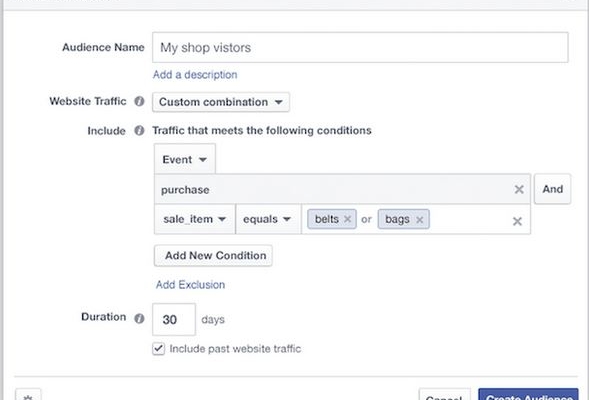Open the equals operator dropdown
Viewport: 589px width, 400px height.
coord(268,219)
